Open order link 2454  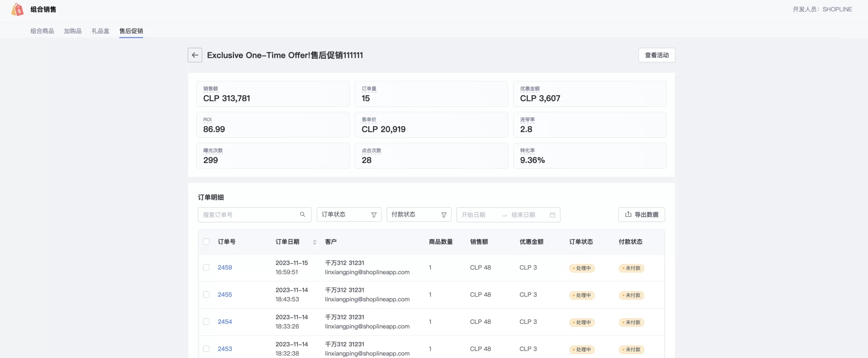click(225, 322)
